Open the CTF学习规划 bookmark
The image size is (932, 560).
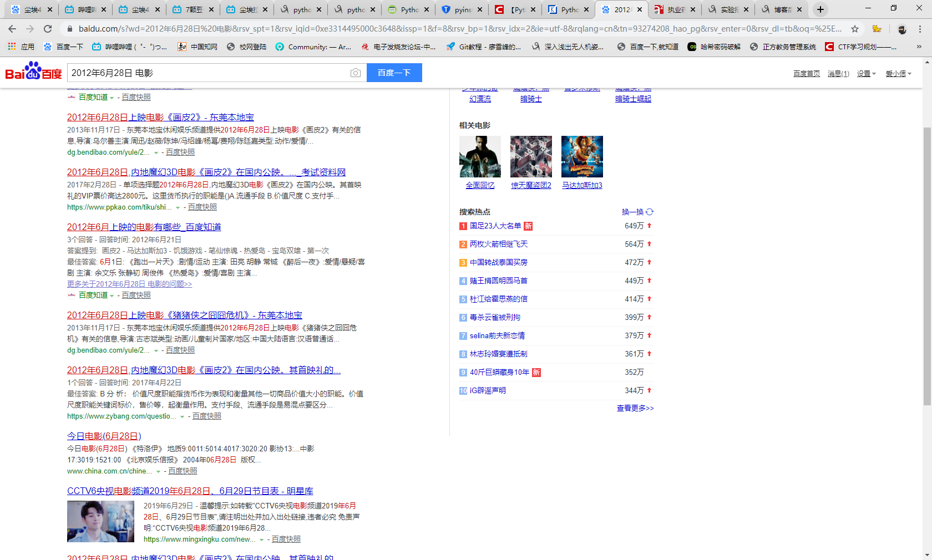[861, 47]
